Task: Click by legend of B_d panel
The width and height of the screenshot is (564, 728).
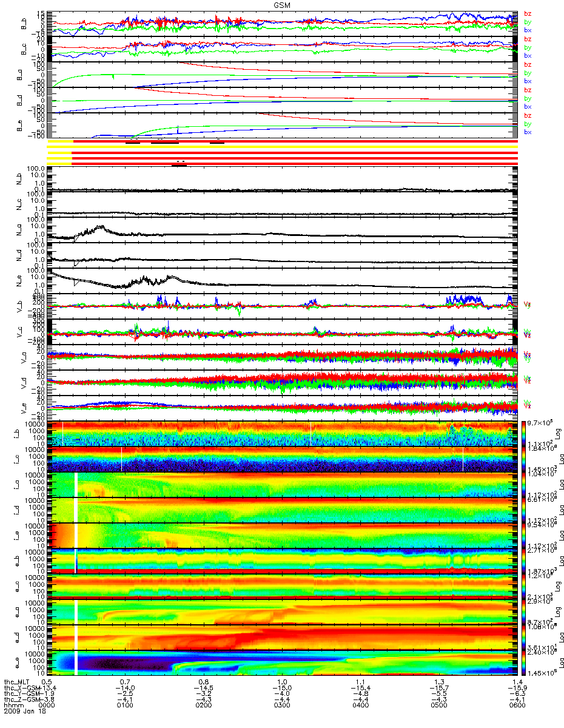Action: [528, 98]
